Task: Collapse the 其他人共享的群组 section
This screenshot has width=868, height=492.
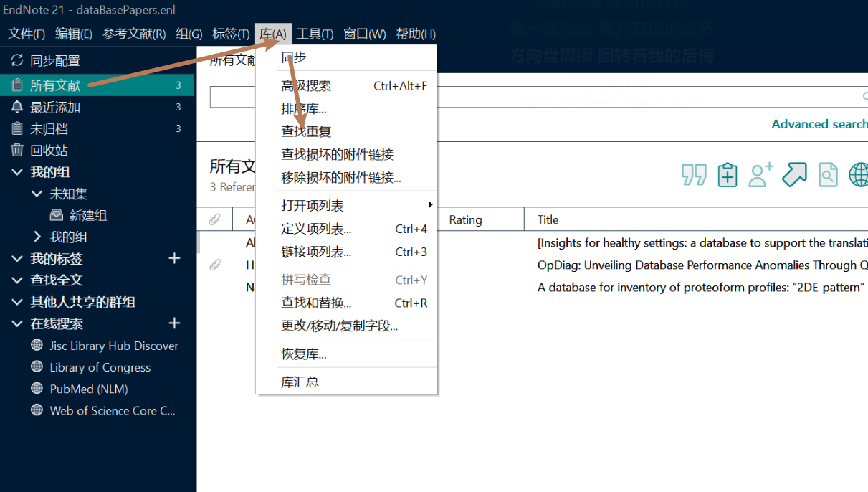Action: point(18,302)
